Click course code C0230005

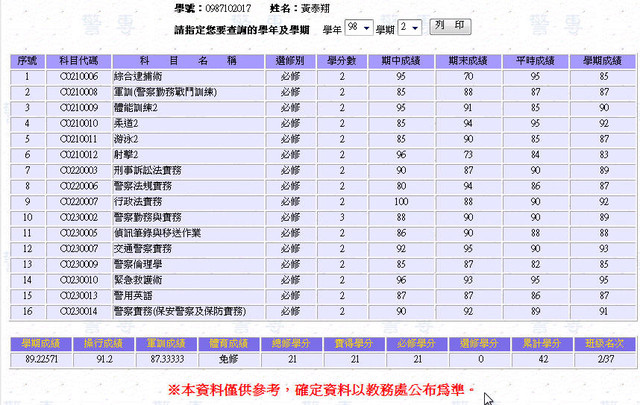click(79, 233)
